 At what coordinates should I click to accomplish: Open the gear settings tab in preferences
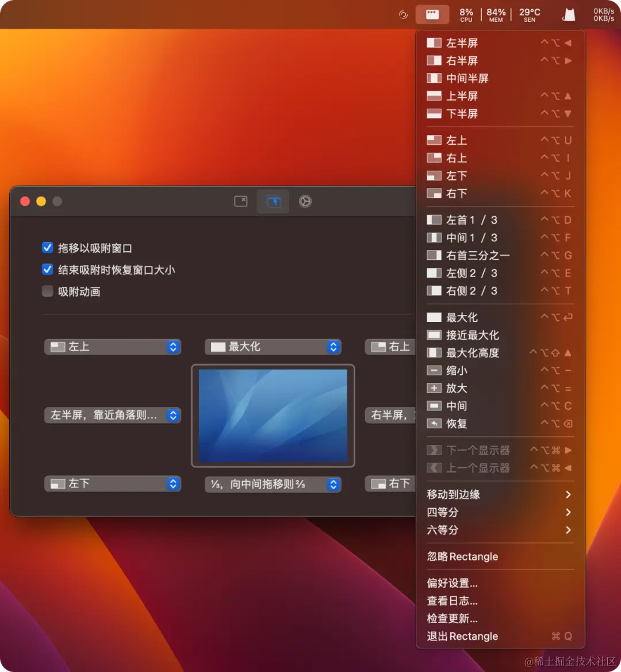pyautogui.click(x=305, y=201)
